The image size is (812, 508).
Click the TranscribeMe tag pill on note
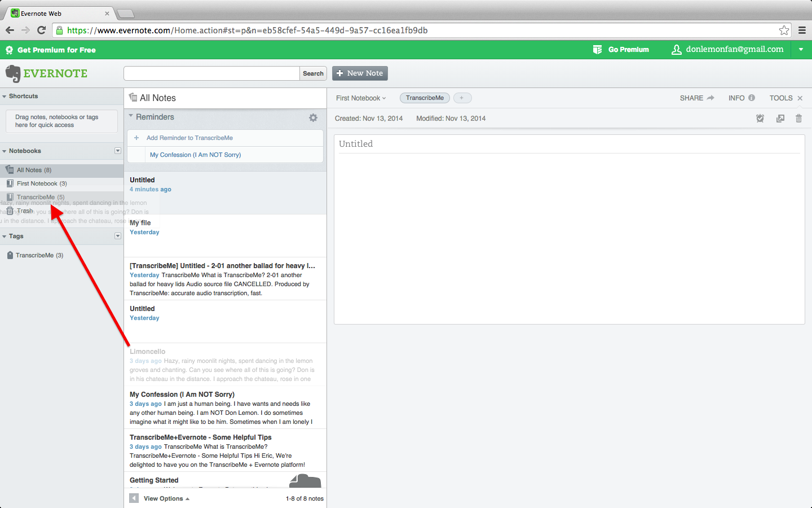(x=425, y=98)
